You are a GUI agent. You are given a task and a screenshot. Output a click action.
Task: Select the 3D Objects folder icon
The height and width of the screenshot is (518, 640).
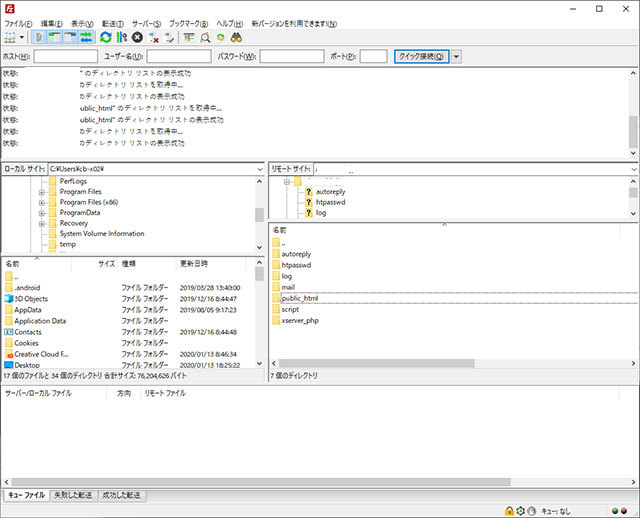coord(9,298)
